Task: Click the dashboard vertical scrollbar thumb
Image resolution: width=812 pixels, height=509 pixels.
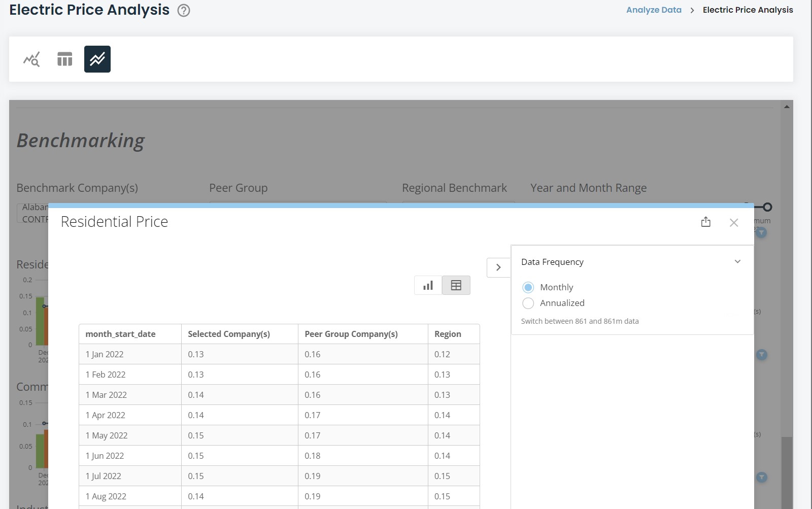Action: coord(786,472)
